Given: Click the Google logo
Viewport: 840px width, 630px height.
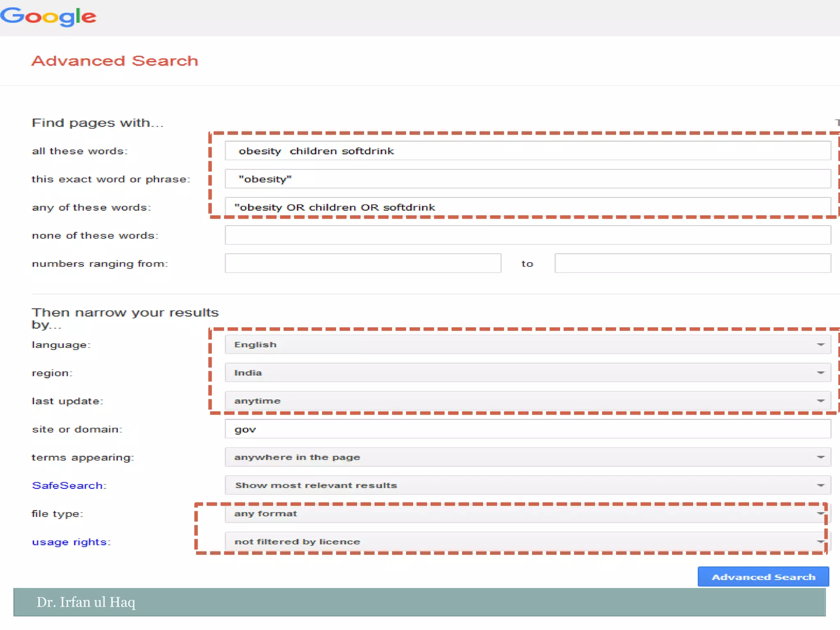Looking at the screenshot, I should 48,17.
